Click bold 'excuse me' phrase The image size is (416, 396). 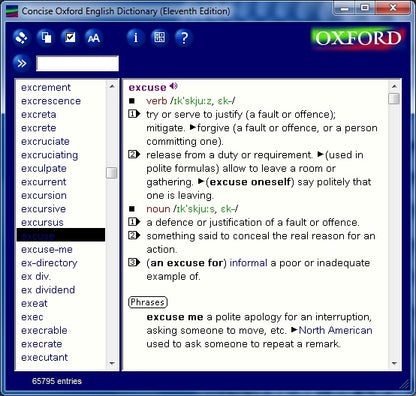pyautogui.click(x=175, y=317)
